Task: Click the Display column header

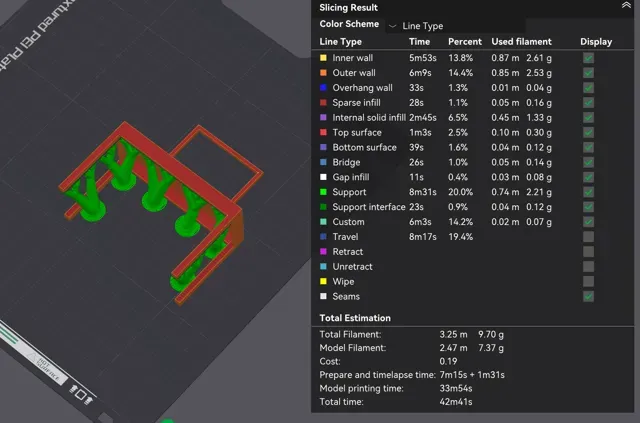Action: 596,42
